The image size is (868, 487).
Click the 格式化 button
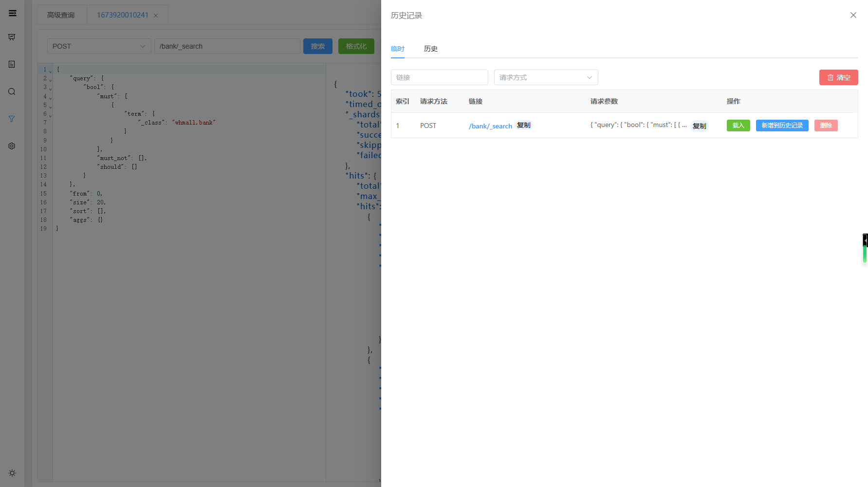click(x=356, y=46)
